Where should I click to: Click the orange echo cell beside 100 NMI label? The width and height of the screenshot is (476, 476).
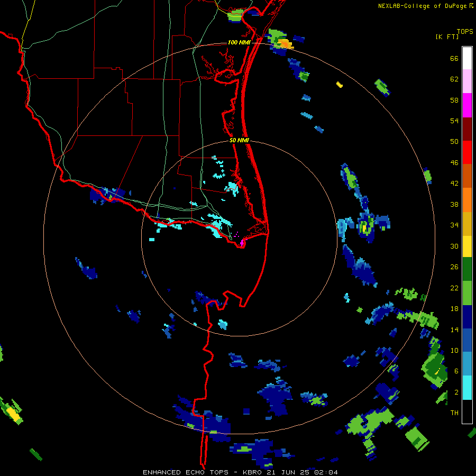click(x=286, y=44)
